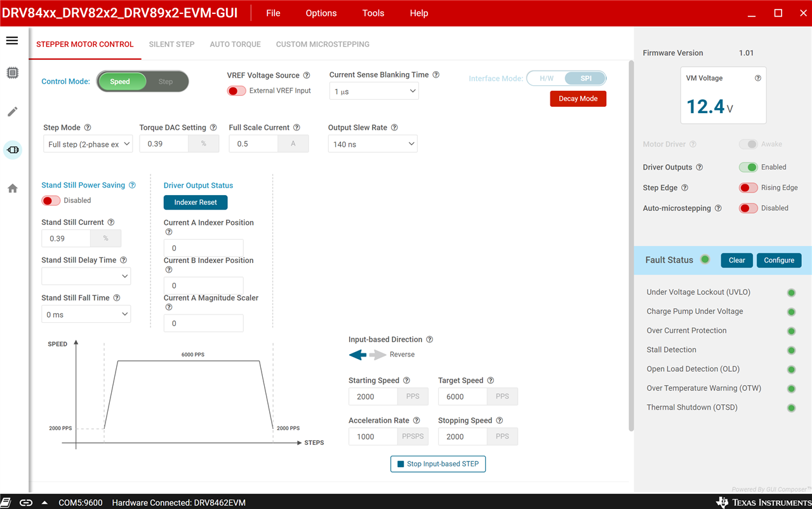The width and height of the screenshot is (812, 509).
Task: Select H/W interface mode
Action: pos(546,79)
